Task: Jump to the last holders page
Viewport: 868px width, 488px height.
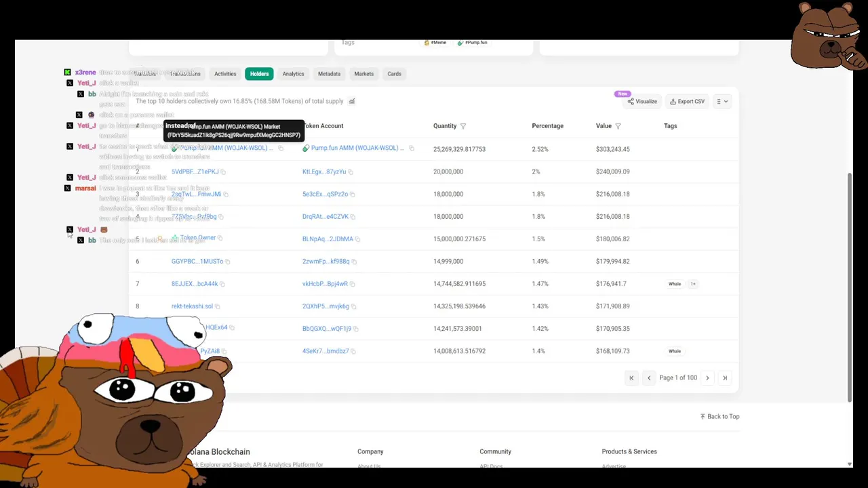Action: tap(725, 378)
